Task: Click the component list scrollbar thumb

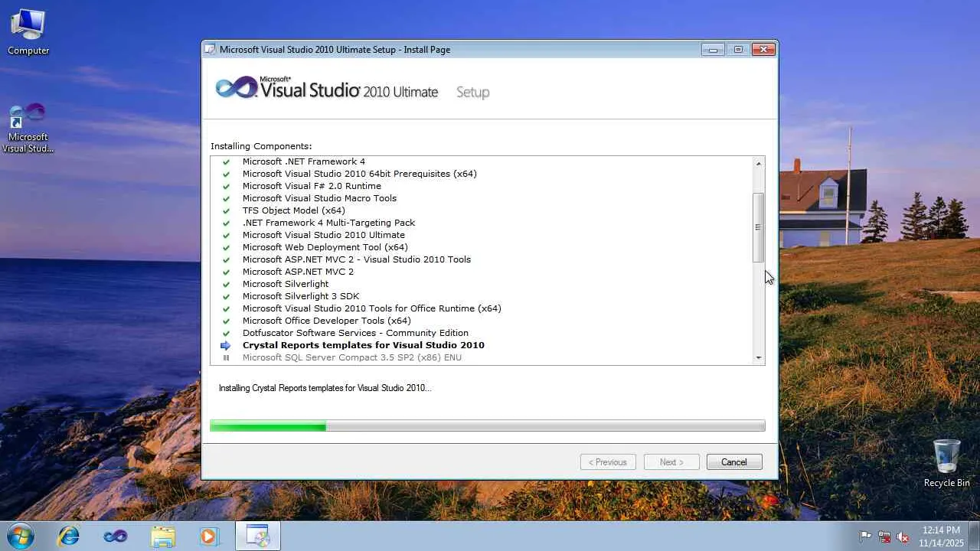Action: [759, 227]
